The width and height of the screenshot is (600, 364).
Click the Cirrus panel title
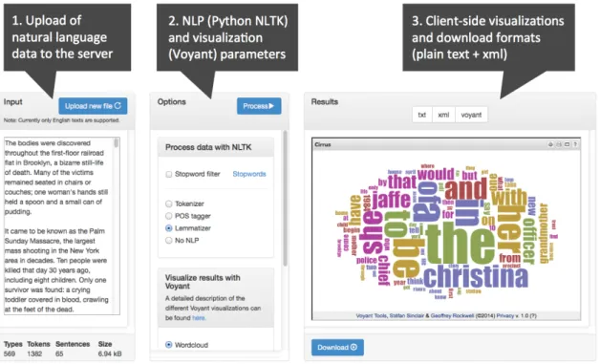pyautogui.click(x=323, y=144)
